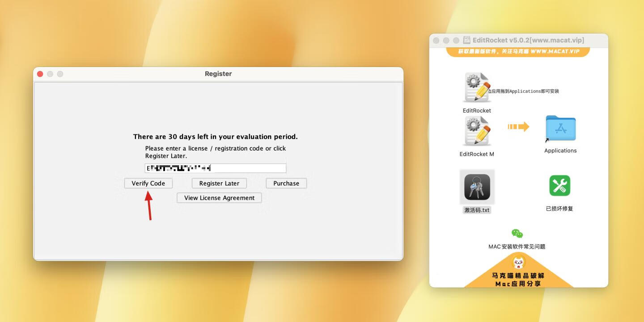The image size is (644, 322).
Task: Open the EditRocket M app icon
Action: (x=477, y=130)
